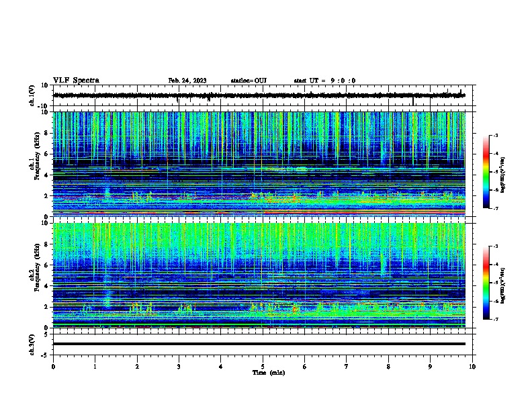532x411 pixels.
Task: Select the date label "Feb. 24, 2023"
Action: (187, 81)
